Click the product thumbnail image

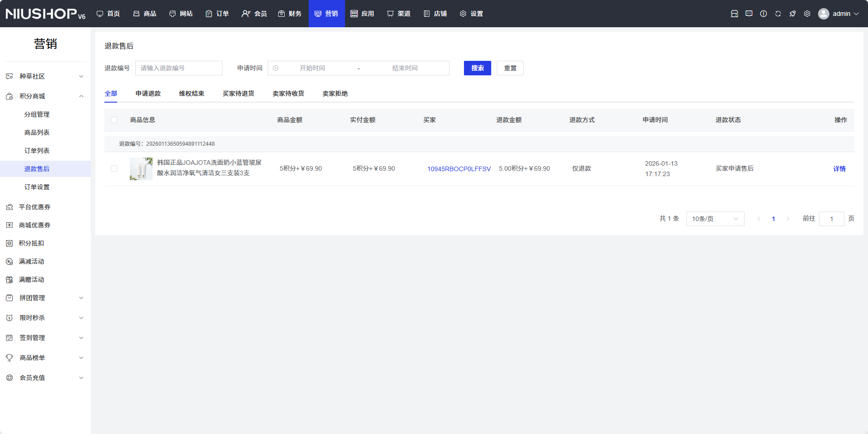click(141, 169)
